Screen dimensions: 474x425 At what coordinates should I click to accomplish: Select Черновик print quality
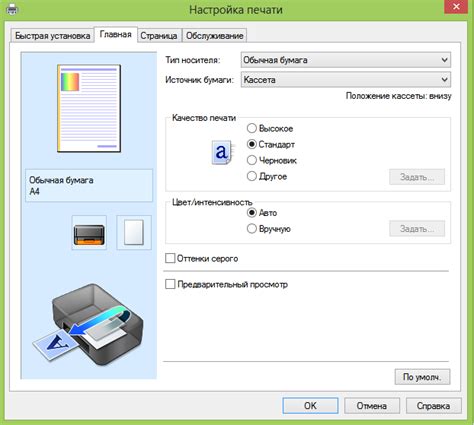pos(252,160)
